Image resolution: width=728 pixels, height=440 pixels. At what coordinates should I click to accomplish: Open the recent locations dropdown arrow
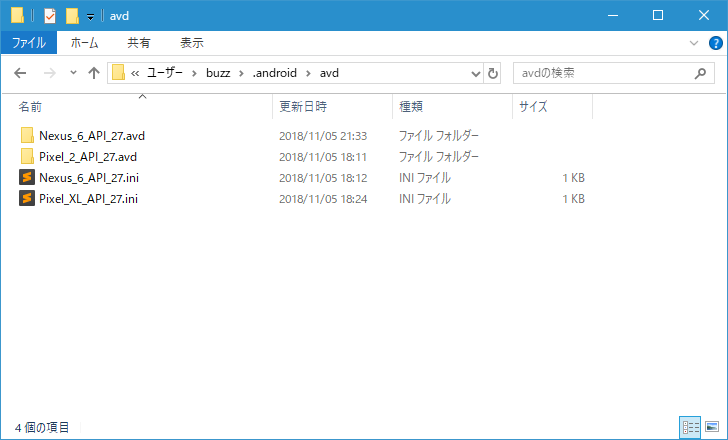[73, 73]
